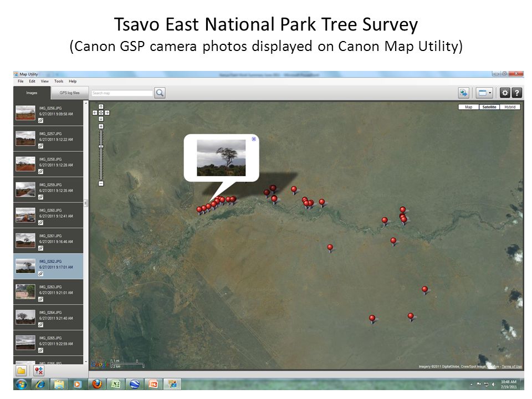The image size is (532, 399).
Task: Click the search map magnifier button
Action: 160,93
